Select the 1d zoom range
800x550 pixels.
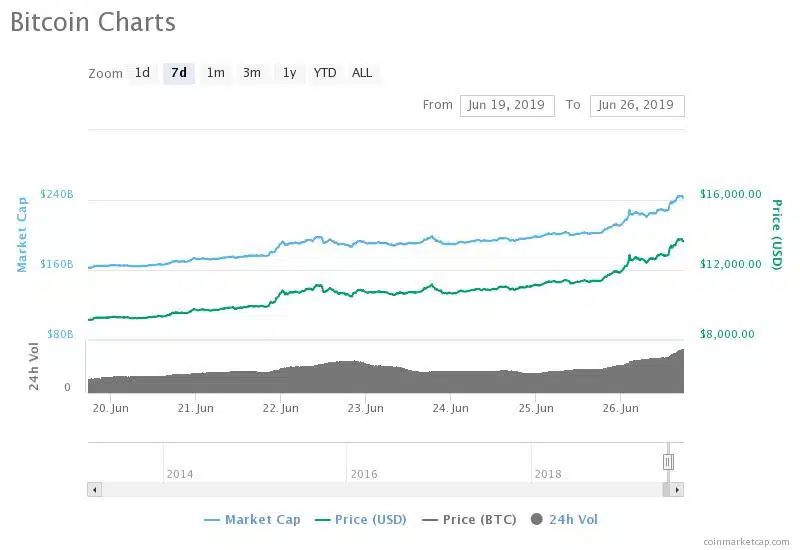(x=142, y=73)
